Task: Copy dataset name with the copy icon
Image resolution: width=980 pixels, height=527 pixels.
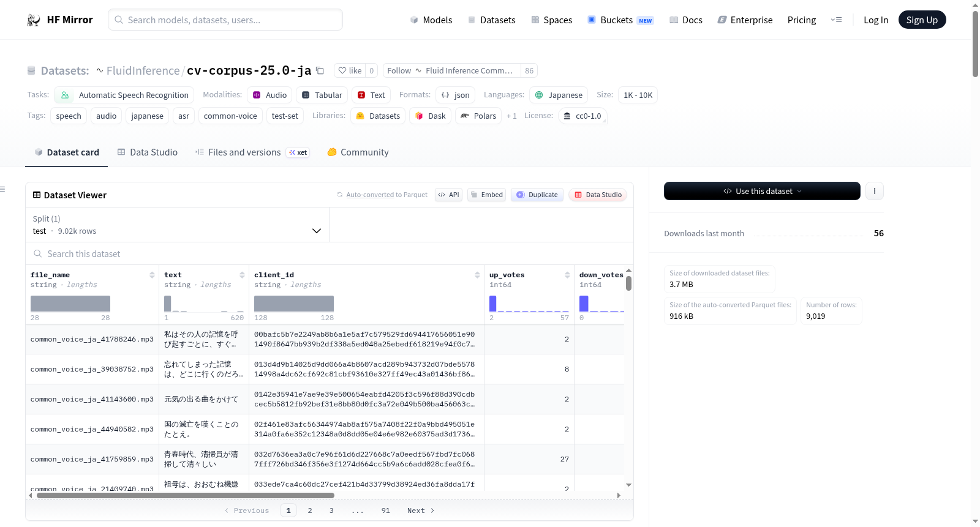Action: click(x=320, y=70)
